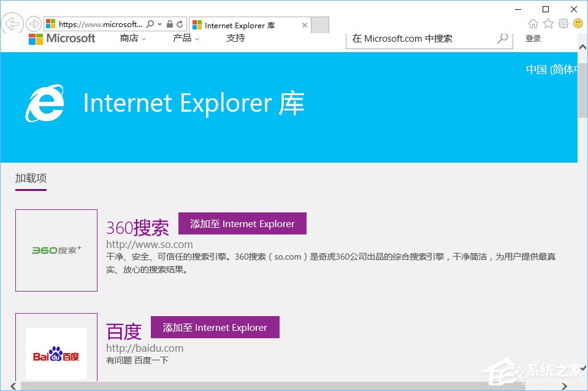The image size is (588, 391).
Task: Open the http://www.so.com link
Action: pos(149,244)
